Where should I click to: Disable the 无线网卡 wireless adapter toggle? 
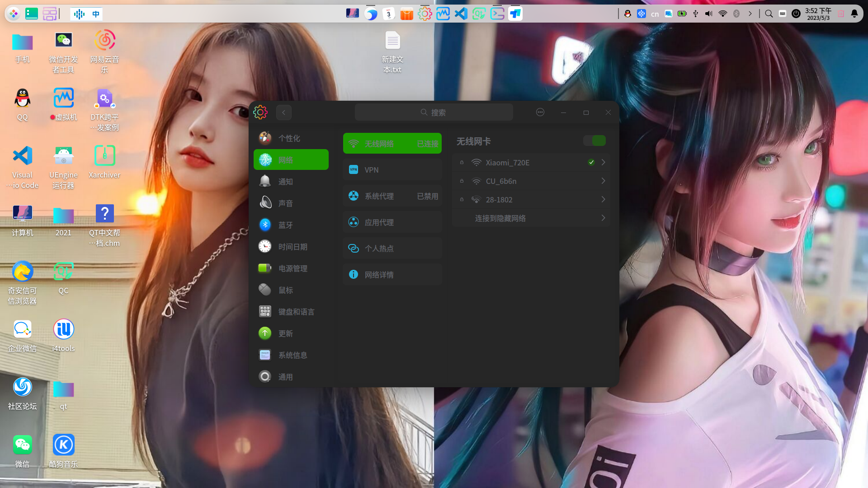[594, 141]
